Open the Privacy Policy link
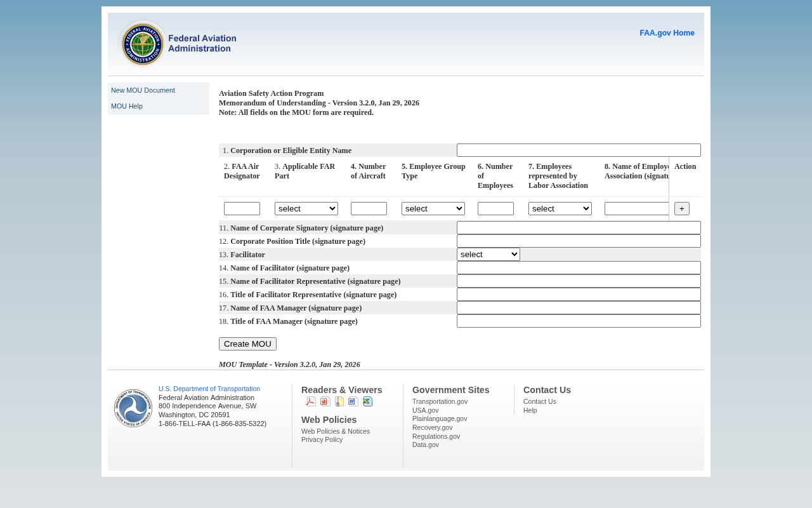812x508 pixels. point(322,439)
